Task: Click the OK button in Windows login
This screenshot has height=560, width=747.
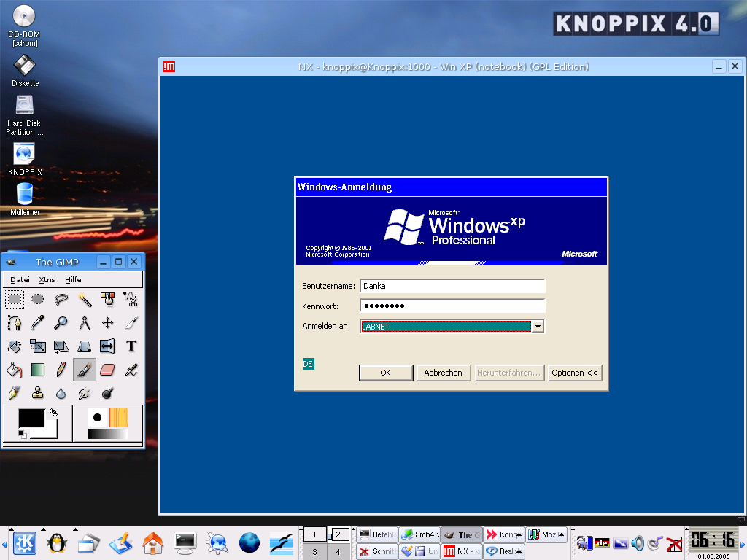Action: [x=385, y=373]
